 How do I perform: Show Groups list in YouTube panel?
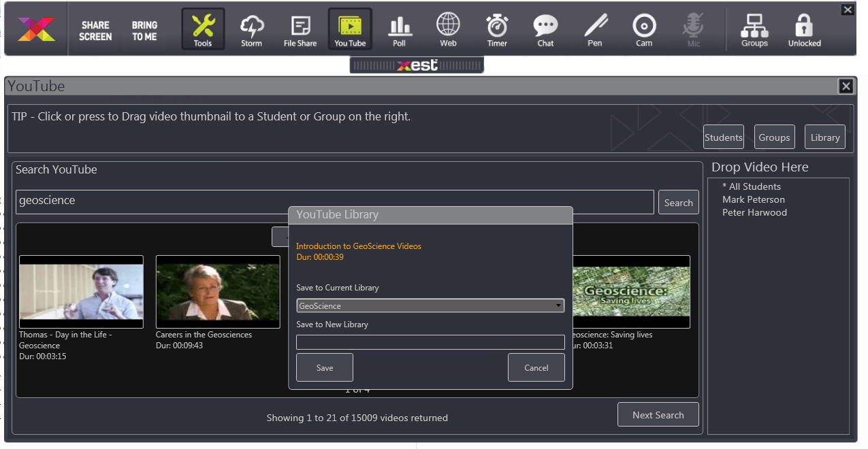click(x=774, y=137)
